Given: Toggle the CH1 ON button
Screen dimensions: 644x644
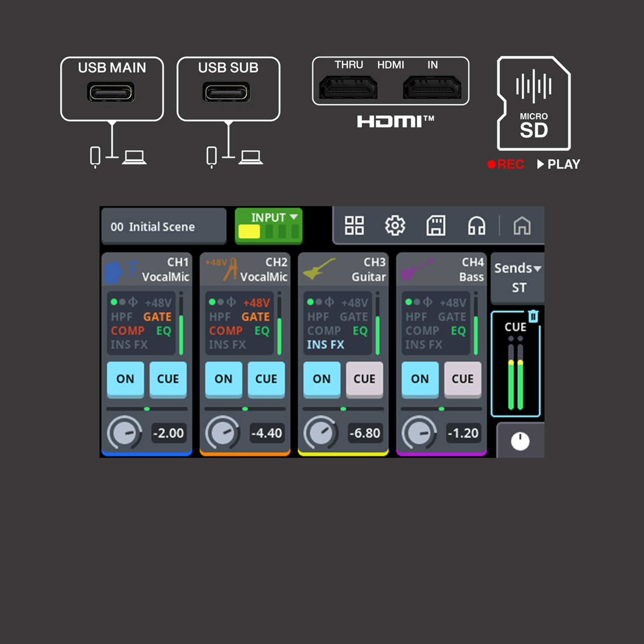Looking at the screenshot, I should [x=125, y=379].
